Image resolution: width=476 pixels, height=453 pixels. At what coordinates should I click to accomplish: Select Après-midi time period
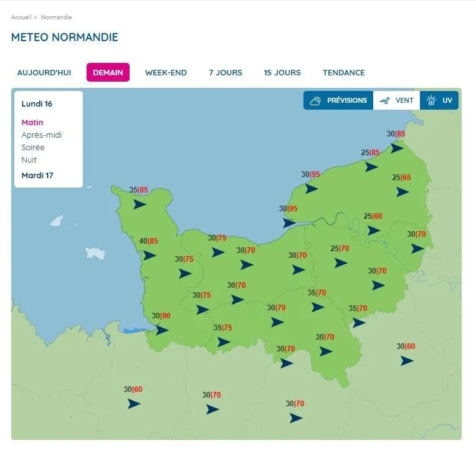[x=42, y=135]
